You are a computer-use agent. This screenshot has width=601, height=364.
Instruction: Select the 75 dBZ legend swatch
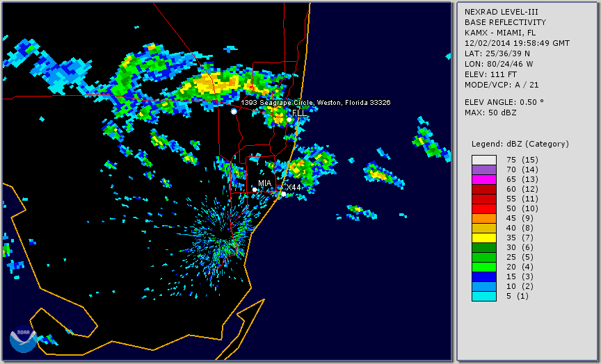pos(483,160)
